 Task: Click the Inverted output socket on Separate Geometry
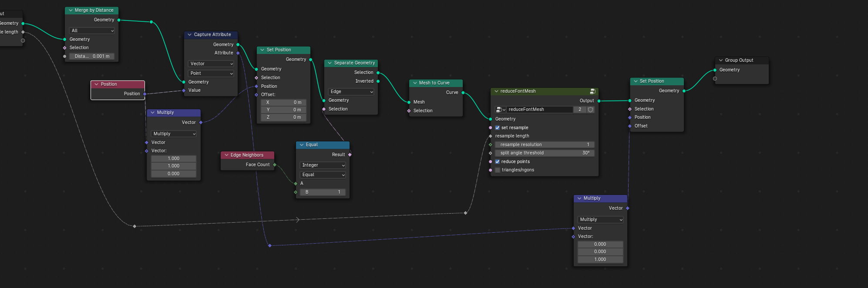[378, 81]
